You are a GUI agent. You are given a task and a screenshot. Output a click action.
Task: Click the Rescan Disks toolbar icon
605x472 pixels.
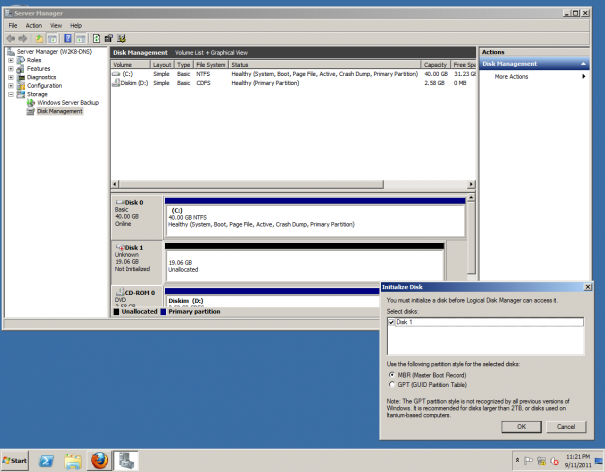[109, 38]
